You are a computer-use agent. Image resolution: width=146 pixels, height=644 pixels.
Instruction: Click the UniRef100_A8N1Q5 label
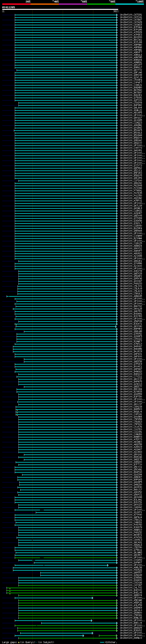[131, 296]
